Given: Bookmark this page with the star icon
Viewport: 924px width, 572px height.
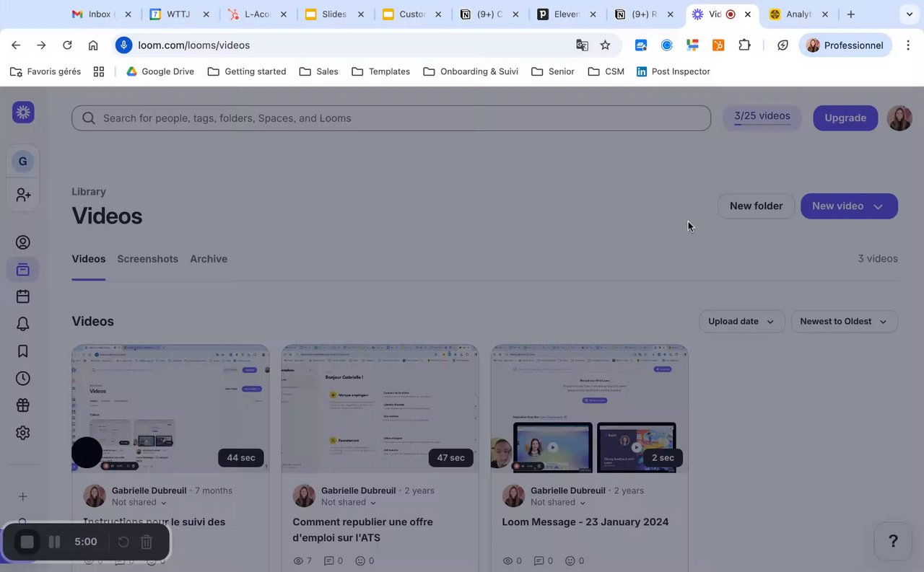Looking at the screenshot, I should (605, 45).
